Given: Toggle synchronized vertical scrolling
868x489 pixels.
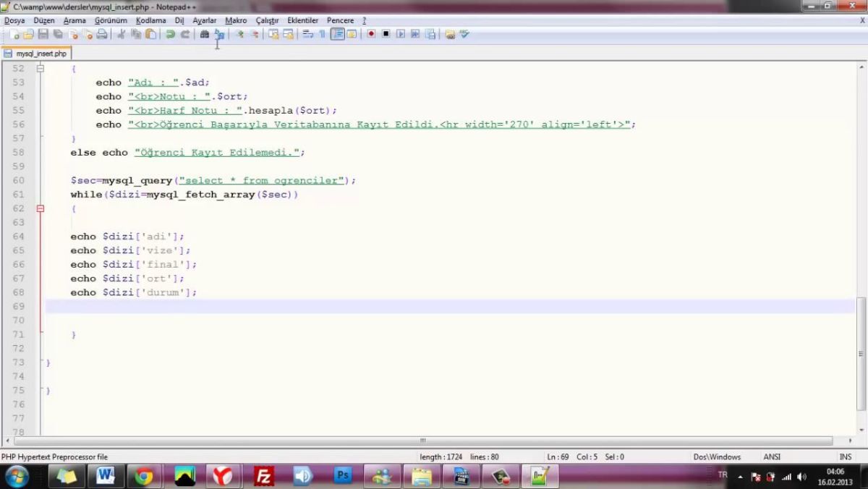Looking at the screenshot, I should pyautogui.click(x=273, y=34).
